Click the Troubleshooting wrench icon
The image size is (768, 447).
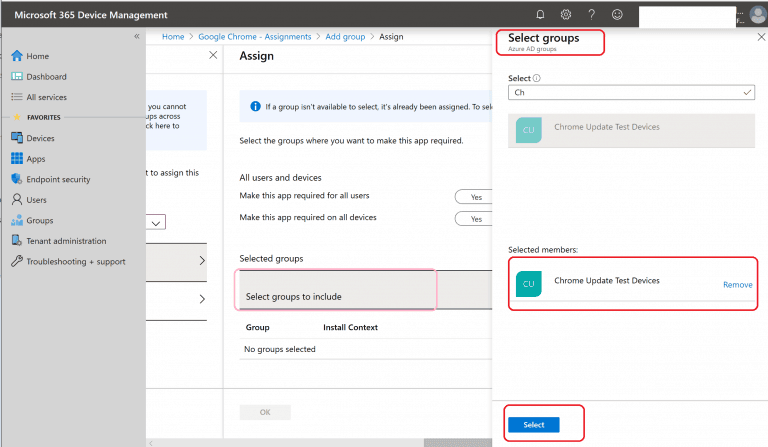click(17, 261)
